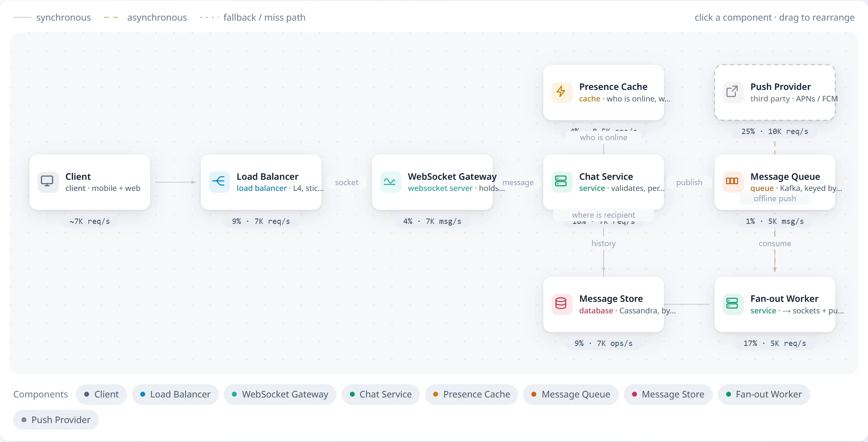Click the '~7K req/s' badge under Client
This screenshot has height=442, width=868.
(x=90, y=221)
